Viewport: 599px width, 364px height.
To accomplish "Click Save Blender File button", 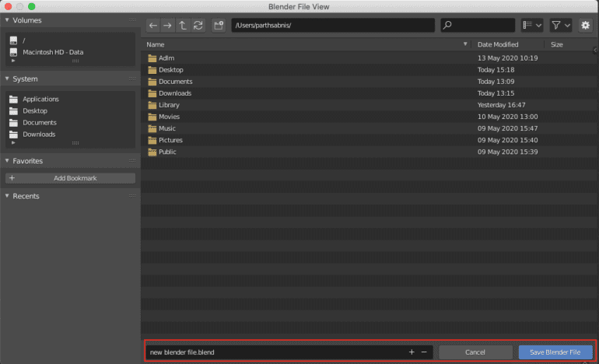I will [555, 352].
